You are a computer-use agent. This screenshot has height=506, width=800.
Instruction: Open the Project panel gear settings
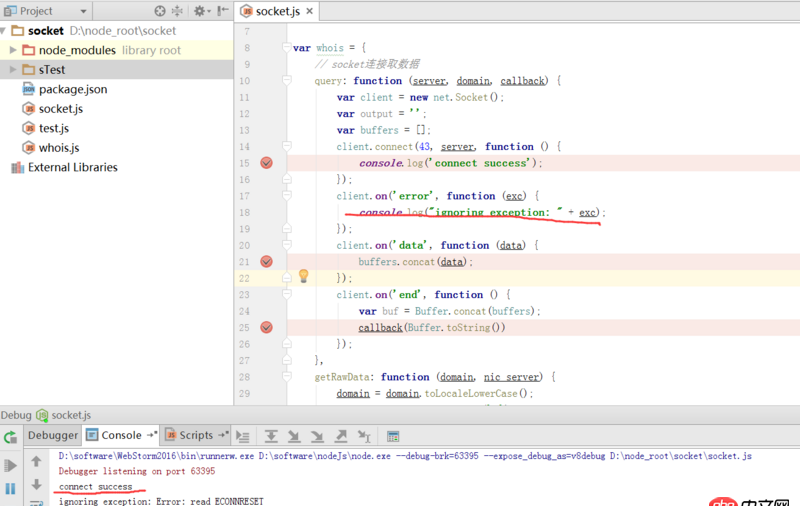pyautogui.click(x=200, y=11)
